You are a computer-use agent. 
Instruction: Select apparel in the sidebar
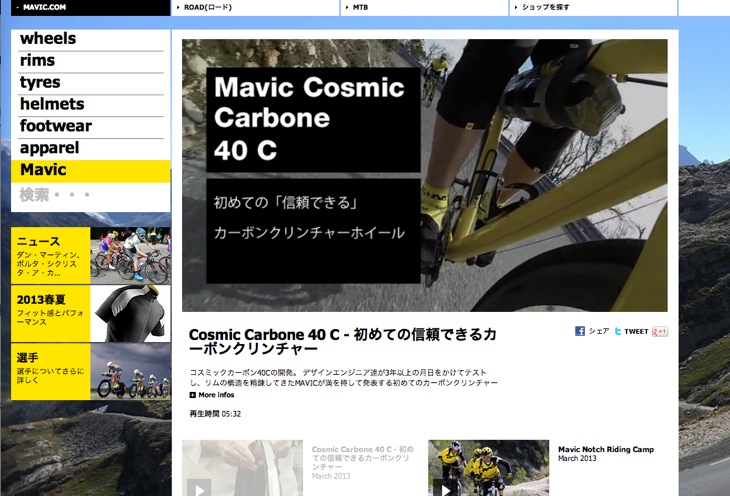pos(91,149)
